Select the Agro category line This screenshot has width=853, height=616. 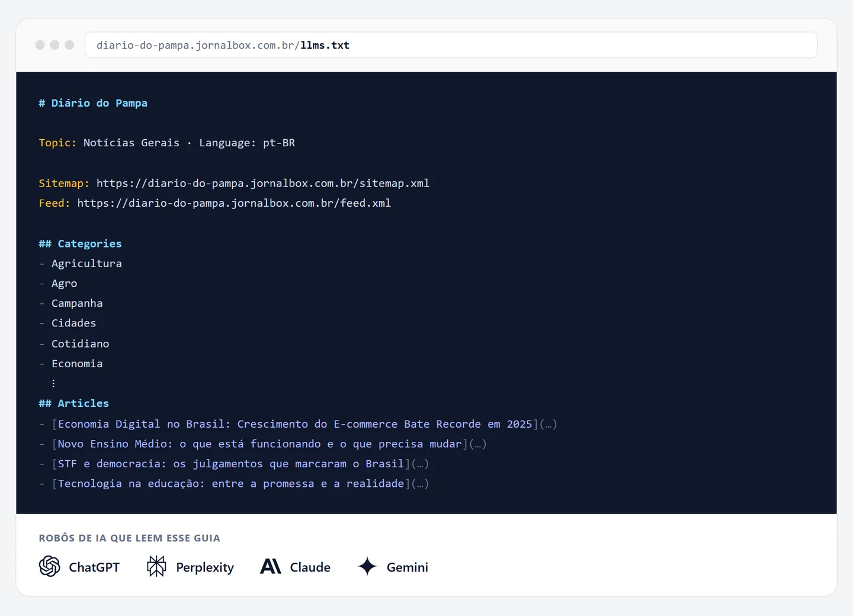(x=58, y=284)
